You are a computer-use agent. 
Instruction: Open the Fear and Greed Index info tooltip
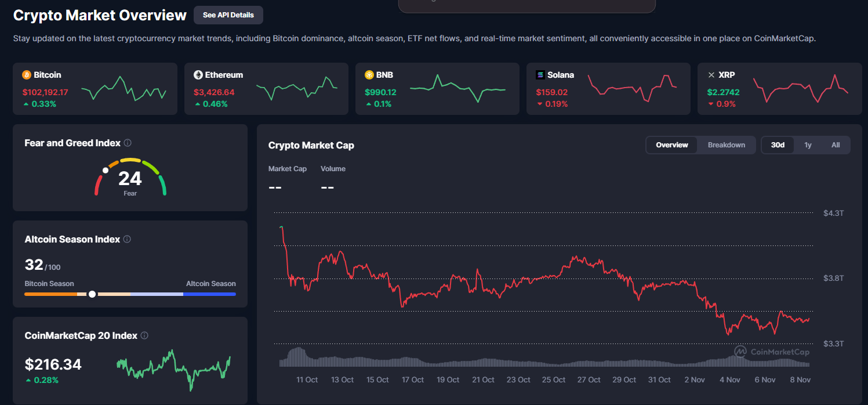pos(128,142)
